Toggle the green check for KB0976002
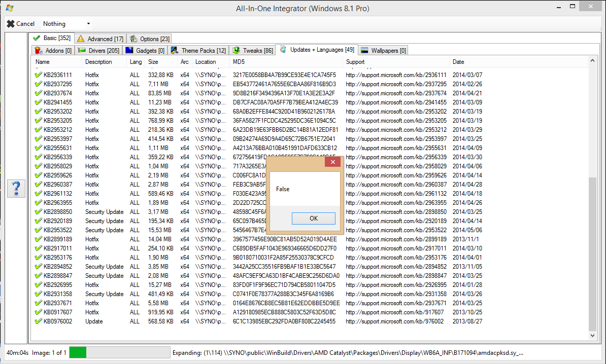The height and width of the screenshot is (364, 606). tap(38, 321)
